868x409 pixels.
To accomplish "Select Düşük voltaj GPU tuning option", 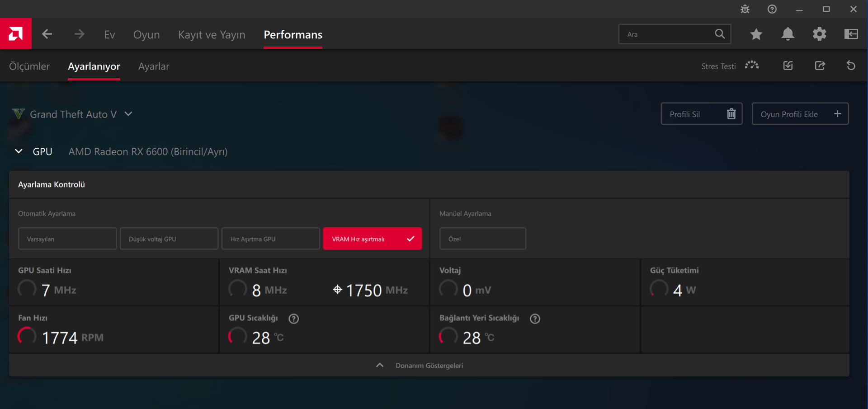I will tap(169, 239).
